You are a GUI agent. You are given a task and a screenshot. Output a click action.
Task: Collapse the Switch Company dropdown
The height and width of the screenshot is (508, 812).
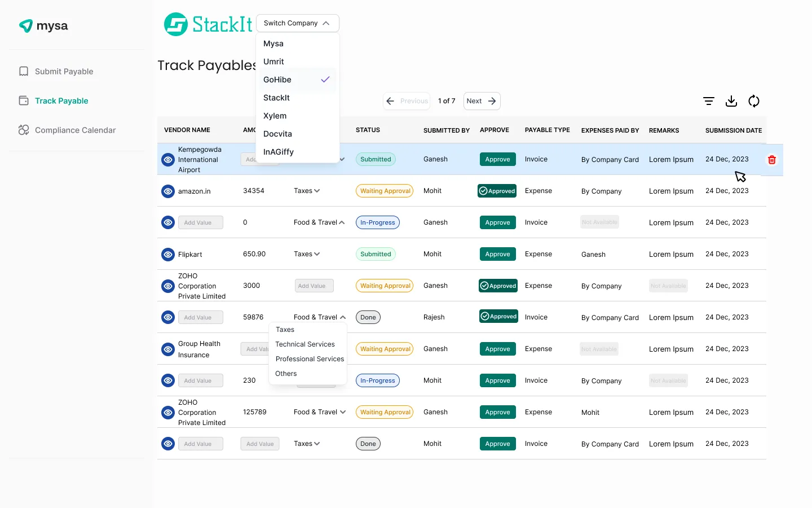[297, 23]
